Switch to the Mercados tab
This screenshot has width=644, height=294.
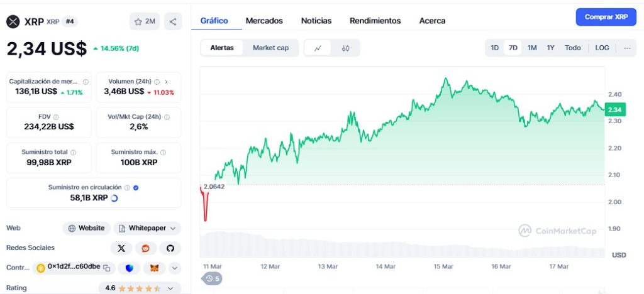tap(264, 21)
